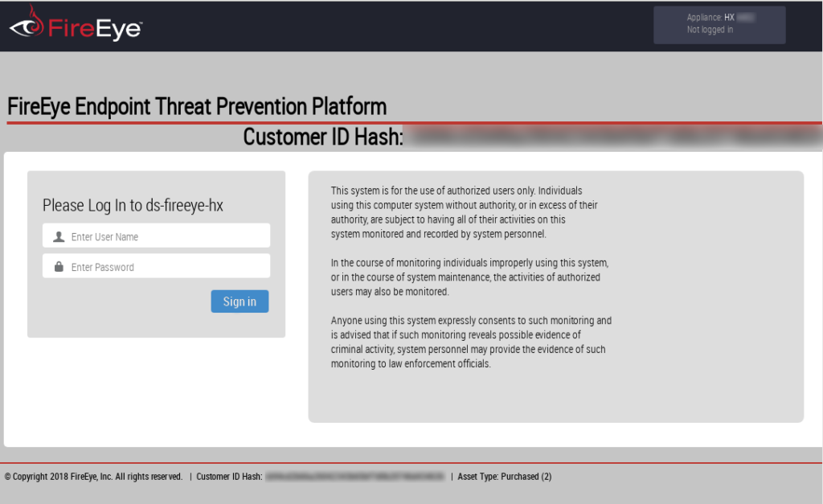
Task: Click the large 'Customer ID Hash:' heading label
Action: (x=323, y=137)
